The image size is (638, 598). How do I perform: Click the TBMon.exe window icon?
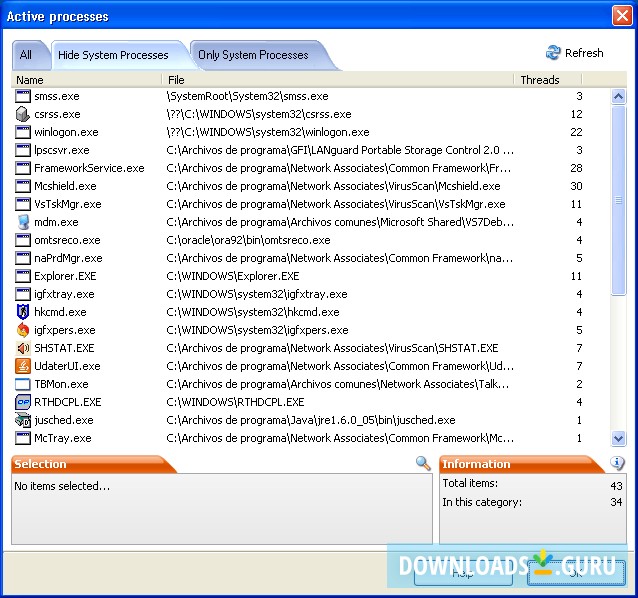point(23,384)
